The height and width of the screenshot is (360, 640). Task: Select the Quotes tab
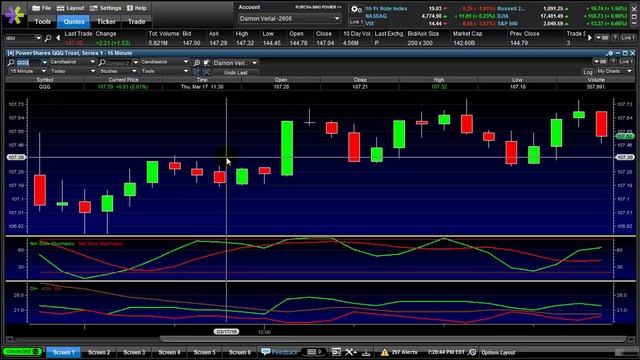[73, 22]
